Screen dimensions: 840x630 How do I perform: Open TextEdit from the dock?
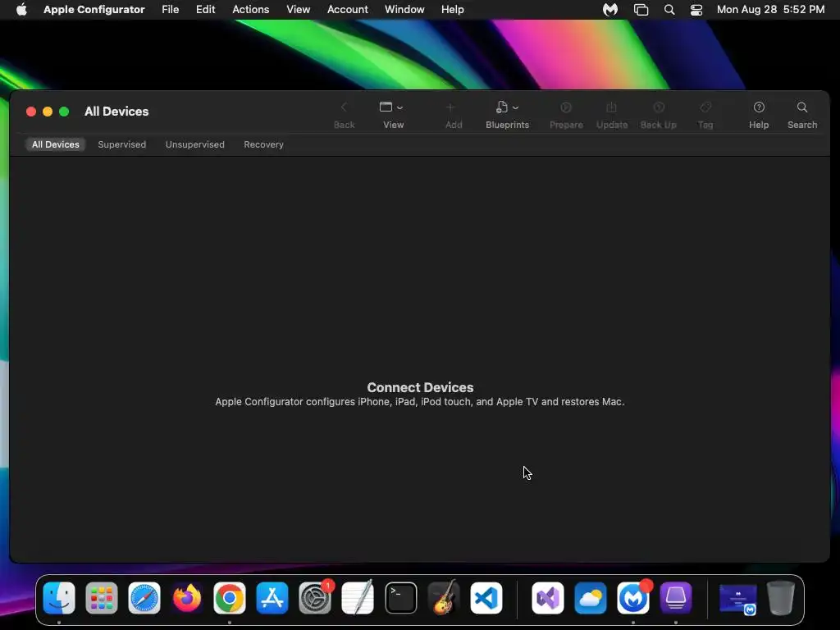pyautogui.click(x=358, y=597)
